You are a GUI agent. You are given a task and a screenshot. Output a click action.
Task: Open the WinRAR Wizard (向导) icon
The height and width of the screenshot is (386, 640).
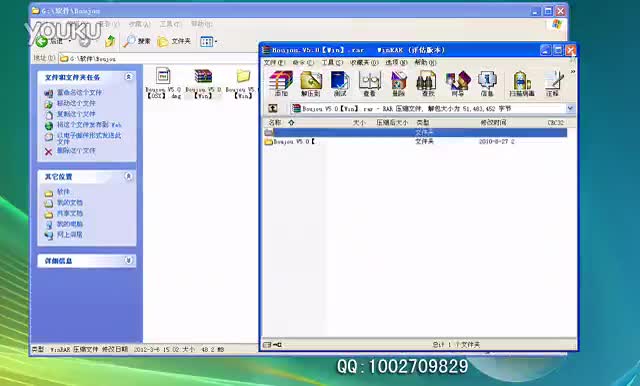(x=458, y=83)
